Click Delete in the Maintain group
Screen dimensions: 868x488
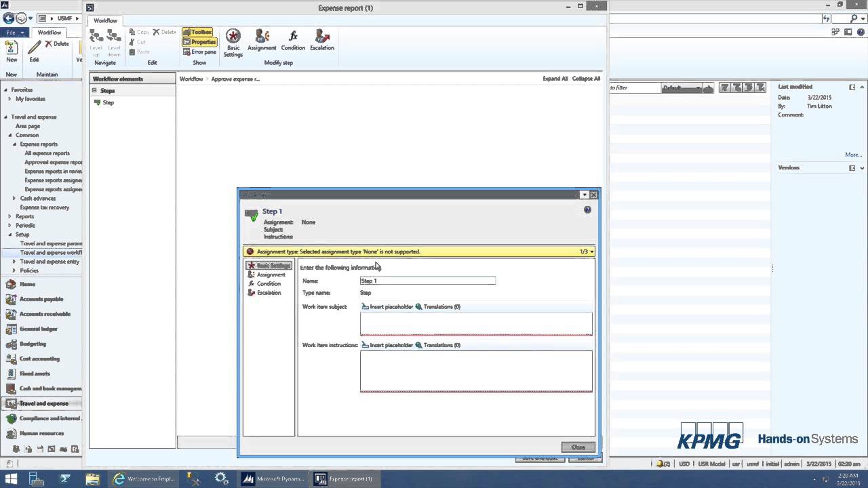click(57, 44)
